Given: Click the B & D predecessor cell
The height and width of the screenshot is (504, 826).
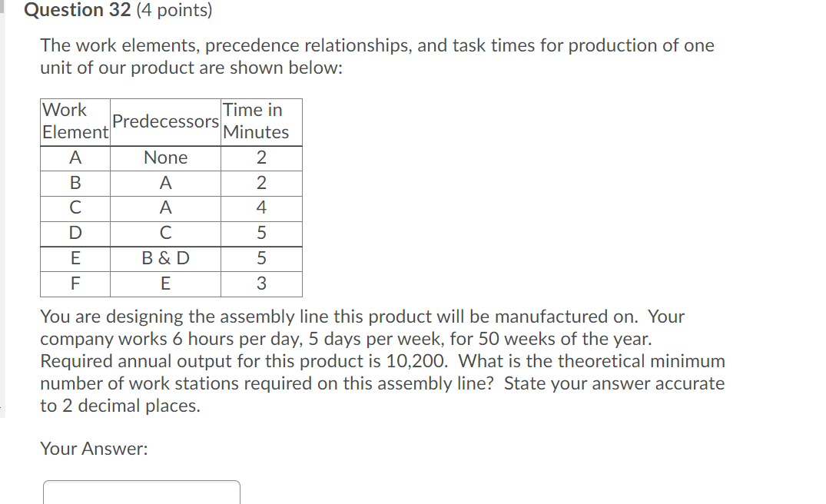Looking at the screenshot, I should coord(165,259).
